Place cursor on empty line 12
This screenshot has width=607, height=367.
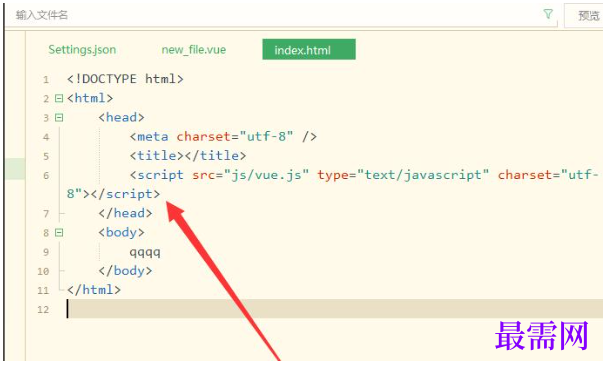click(x=335, y=309)
